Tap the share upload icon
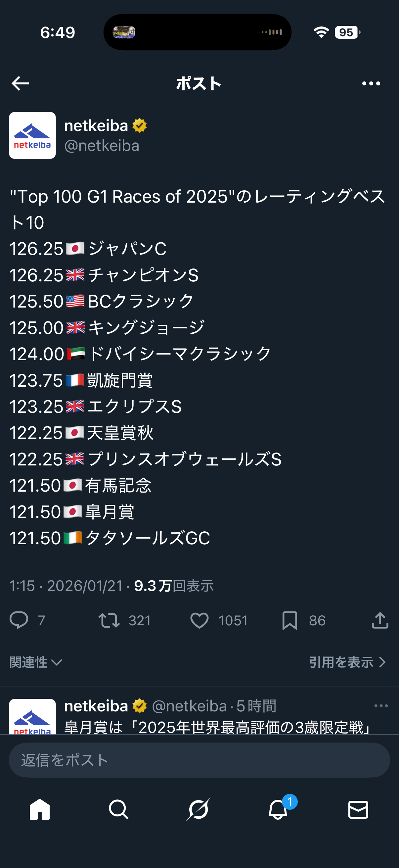This screenshot has height=868, width=399. (380, 620)
